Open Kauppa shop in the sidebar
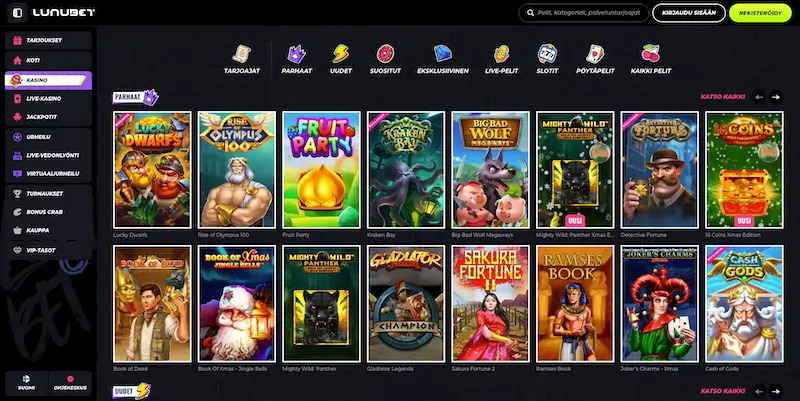This screenshot has width=800, height=401. pos(48,230)
